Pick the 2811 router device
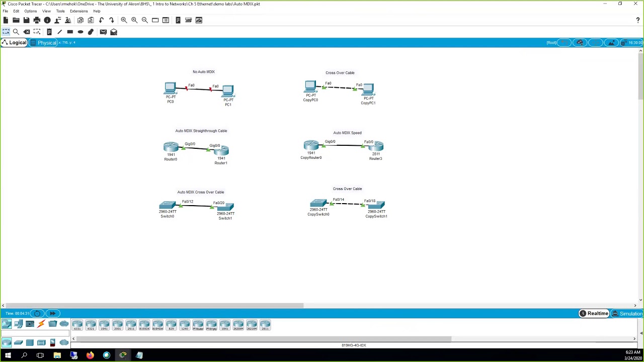 point(265,325)
